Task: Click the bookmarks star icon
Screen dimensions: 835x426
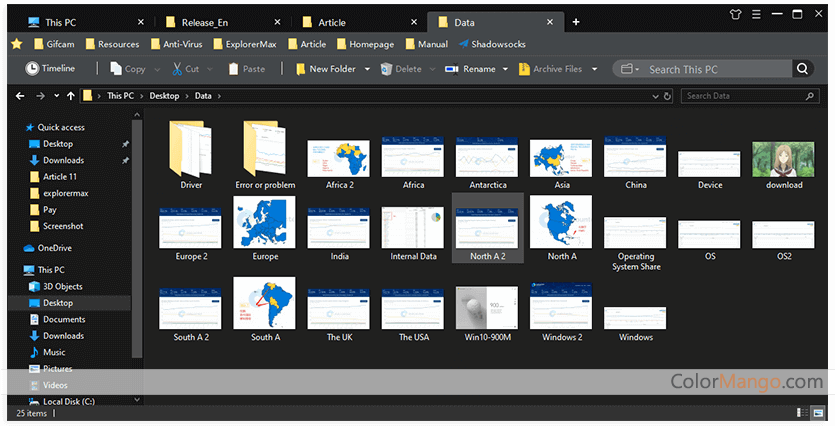Action: point(17,44)
